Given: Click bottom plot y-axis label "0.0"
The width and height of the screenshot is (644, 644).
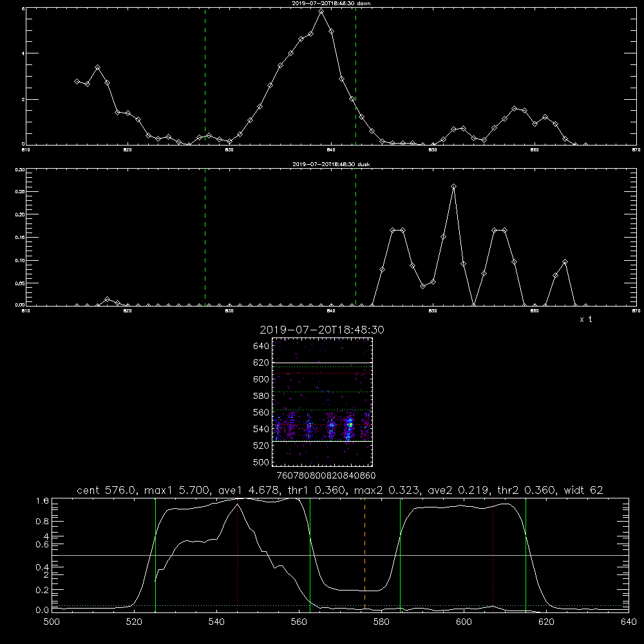Looking at the screenshot, I should click(x=43, y=610).
